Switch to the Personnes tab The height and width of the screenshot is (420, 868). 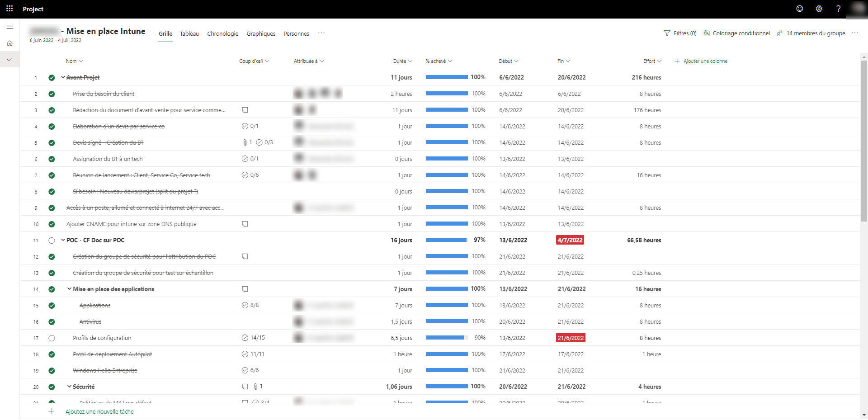click(296, 33)
